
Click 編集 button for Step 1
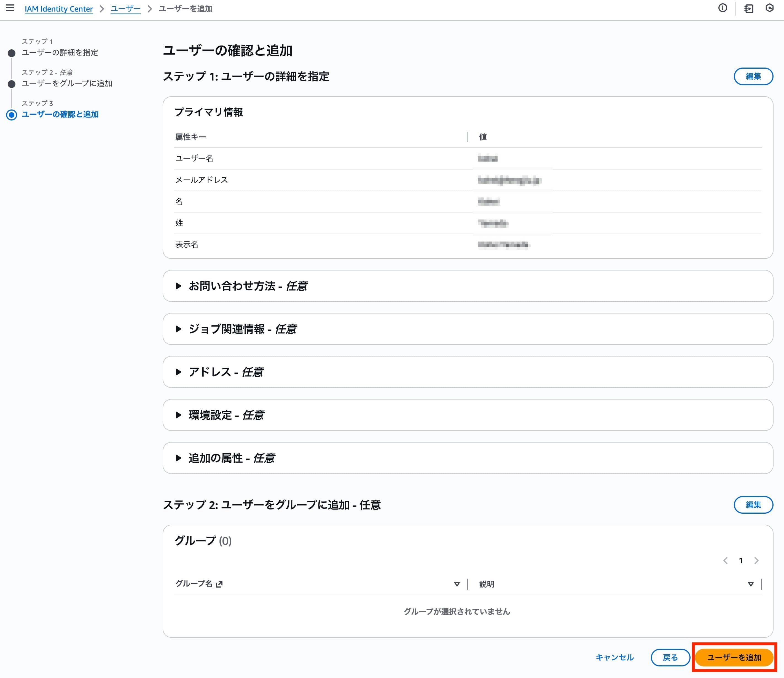(x=753, y=76)
